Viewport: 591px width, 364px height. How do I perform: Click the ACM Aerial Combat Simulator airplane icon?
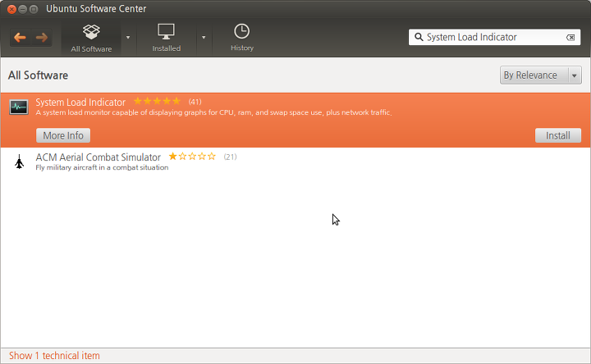coord(19,162)
